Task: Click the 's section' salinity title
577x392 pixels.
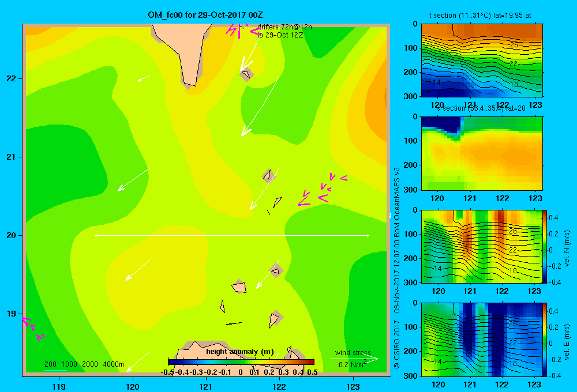Action: pos(482,108)
